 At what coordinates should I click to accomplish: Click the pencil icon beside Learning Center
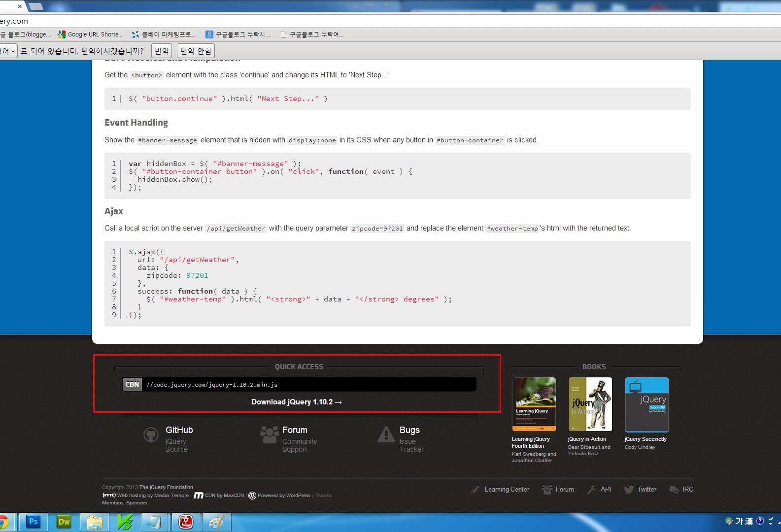coord(475,490)
